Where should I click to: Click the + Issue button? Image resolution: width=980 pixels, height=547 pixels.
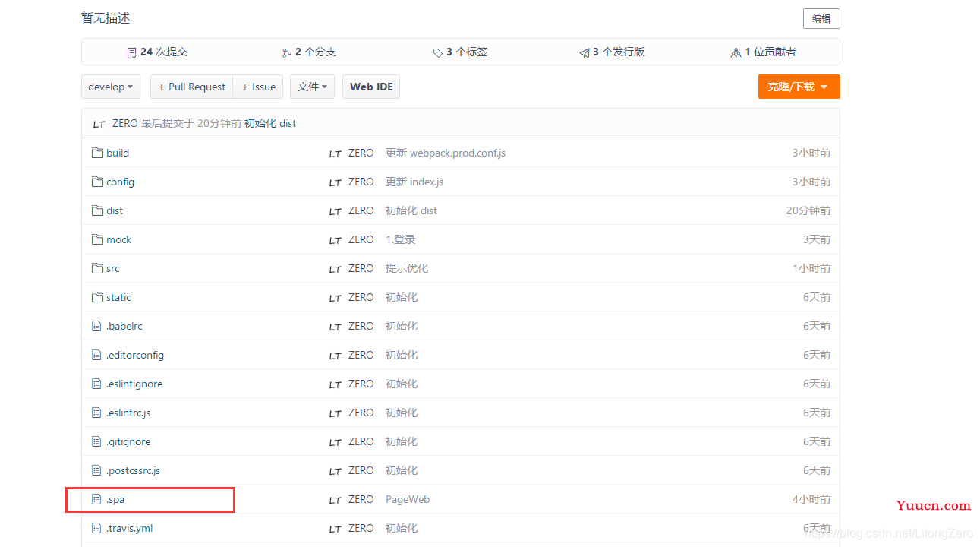tap(258, 87)
